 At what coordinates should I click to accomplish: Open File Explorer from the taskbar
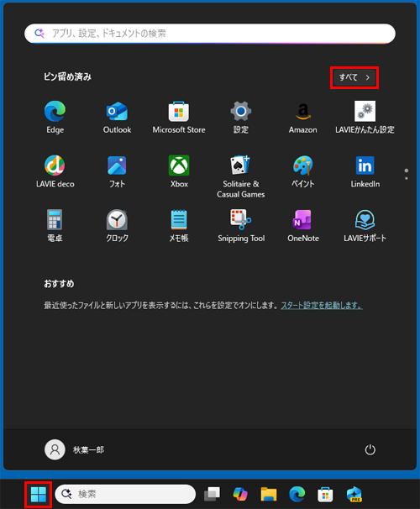click(x=269, y=494)
